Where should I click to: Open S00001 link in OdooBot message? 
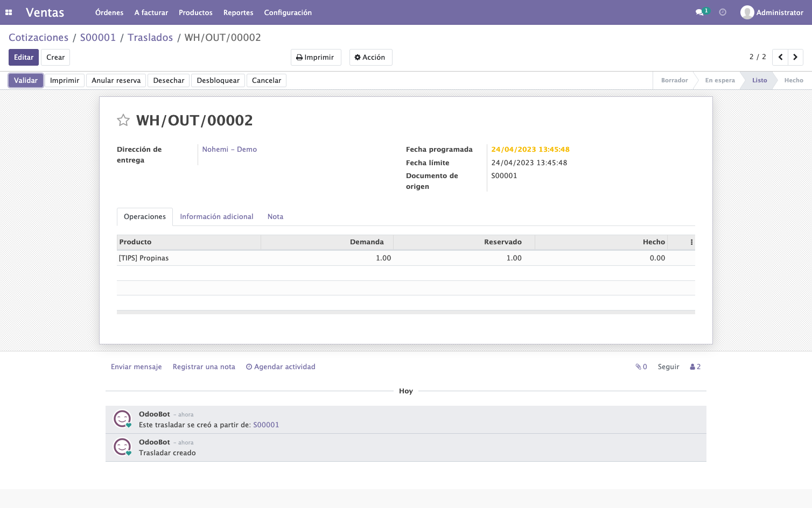(266, 425)
